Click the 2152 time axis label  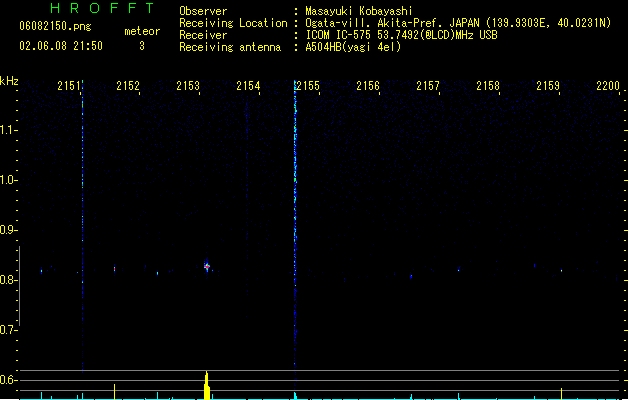pos(128,86)
